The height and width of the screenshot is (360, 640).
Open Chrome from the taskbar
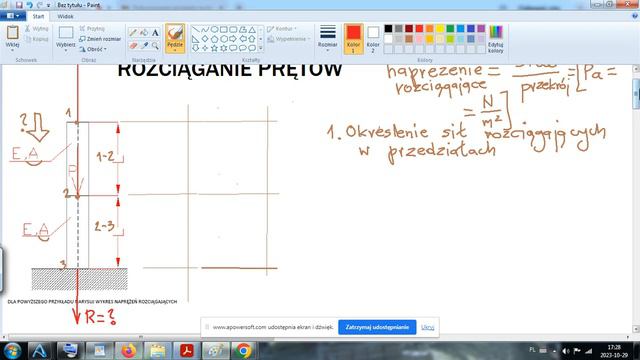point(244,351)
